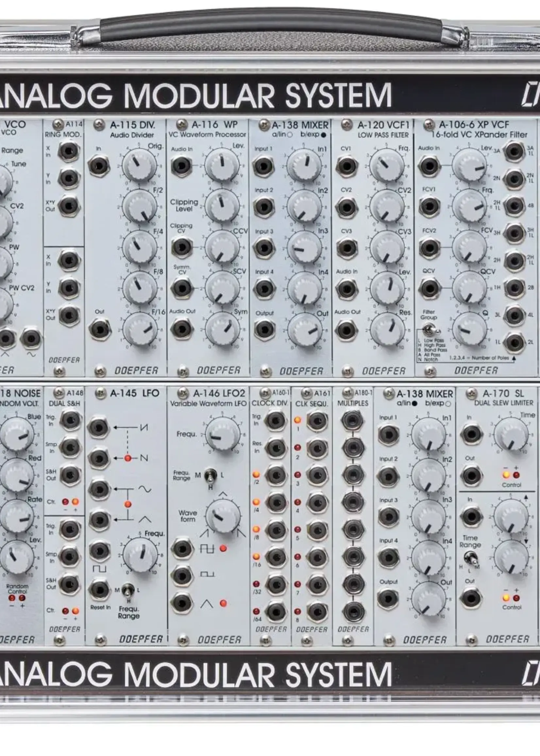Image resolution: width=540 pixels, height=756 pixels.
Task: Click the A-145 LFO Reset In jack
Action: point(99,589)
